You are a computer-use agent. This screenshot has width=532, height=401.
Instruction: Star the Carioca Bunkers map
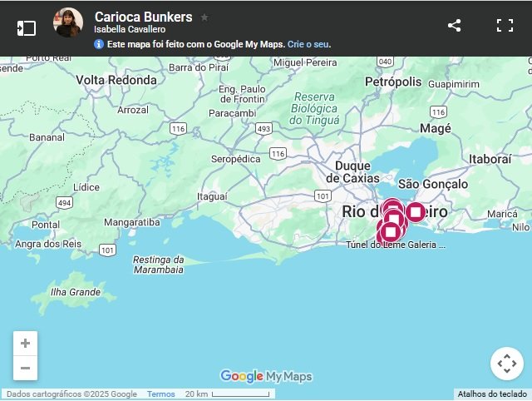point(204,17)
